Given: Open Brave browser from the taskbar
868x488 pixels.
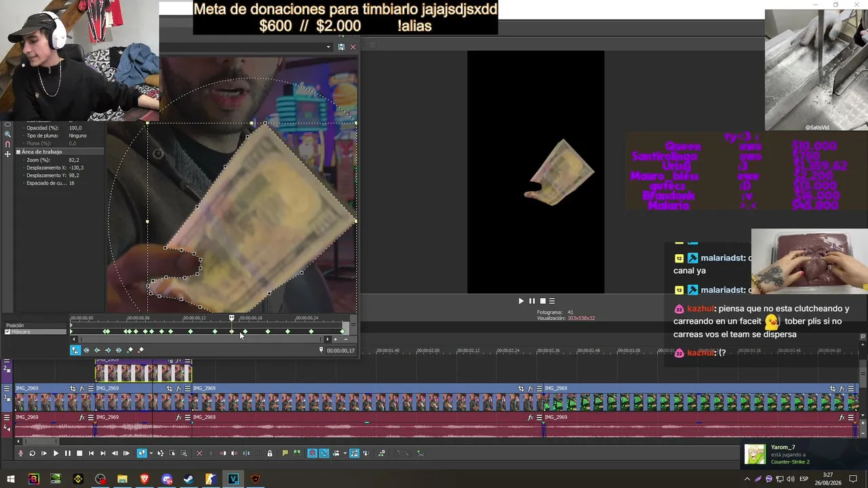Looking at the screenshot, I should pyautogui.click(x=144, y=479).
